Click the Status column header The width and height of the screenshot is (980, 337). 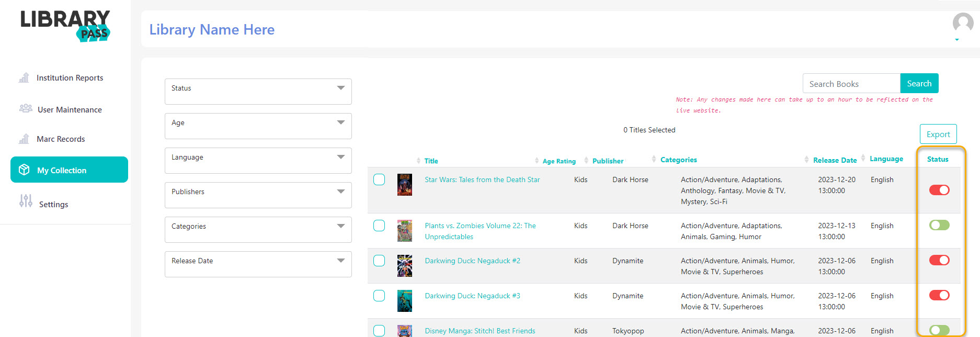click(x=938, y=159)
